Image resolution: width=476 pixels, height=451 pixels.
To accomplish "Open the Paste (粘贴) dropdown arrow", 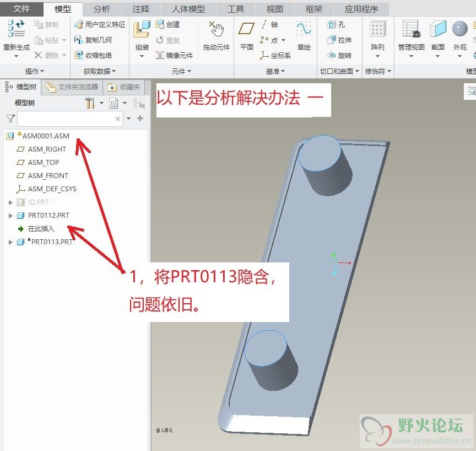I will click(x=64, y=40).
